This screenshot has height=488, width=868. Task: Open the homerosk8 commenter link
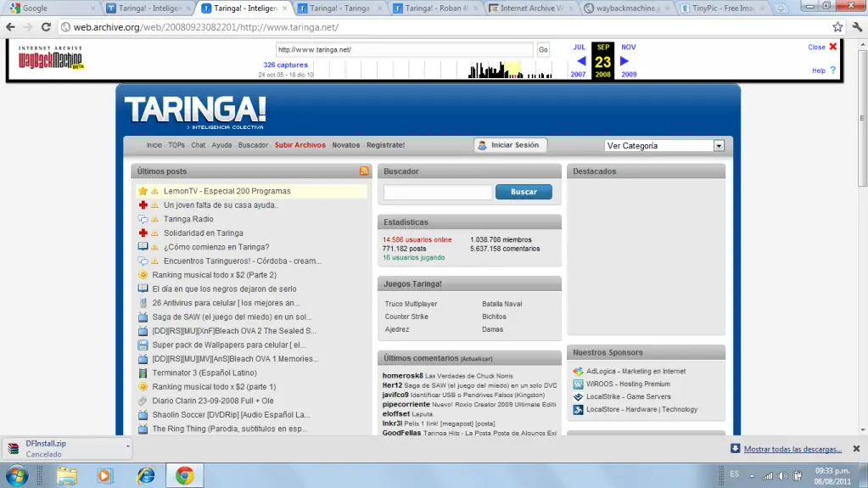click(402, 376)
